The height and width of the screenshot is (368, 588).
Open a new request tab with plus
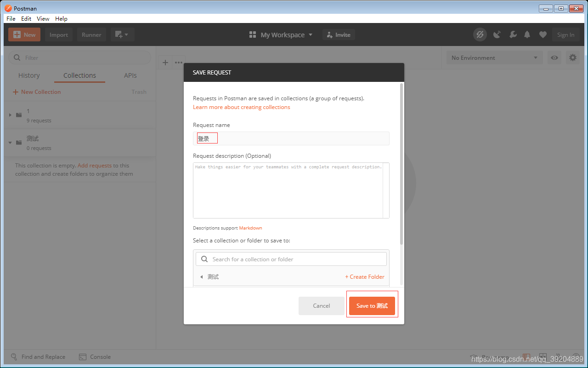click(x=165, y=63)
